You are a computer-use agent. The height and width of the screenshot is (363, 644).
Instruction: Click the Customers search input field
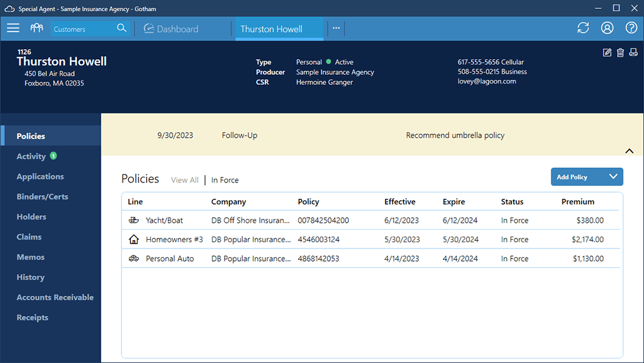pyautogui.click(x=82, y=29)
